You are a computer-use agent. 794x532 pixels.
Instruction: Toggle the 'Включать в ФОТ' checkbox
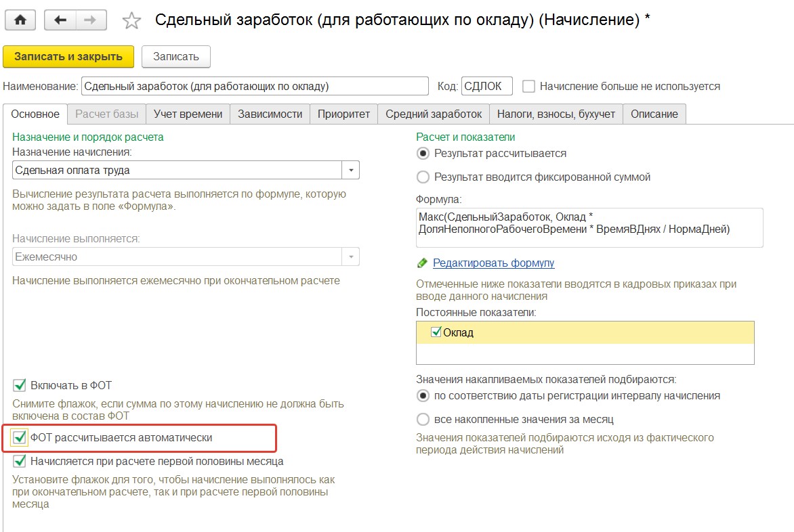point(19,385)
